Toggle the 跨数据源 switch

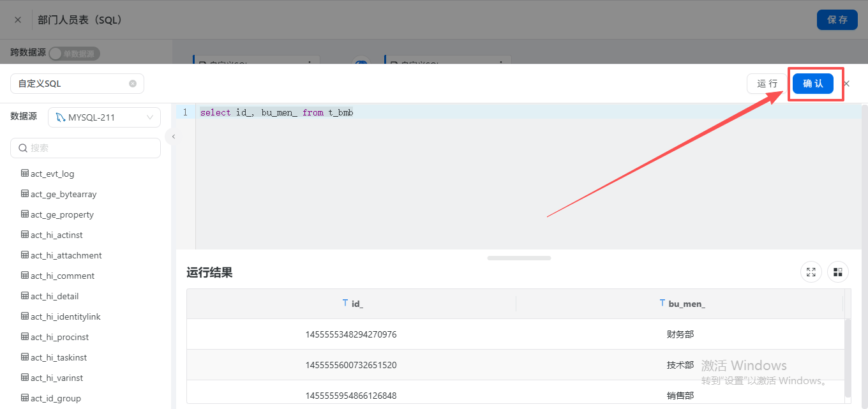tap(74, 54)
